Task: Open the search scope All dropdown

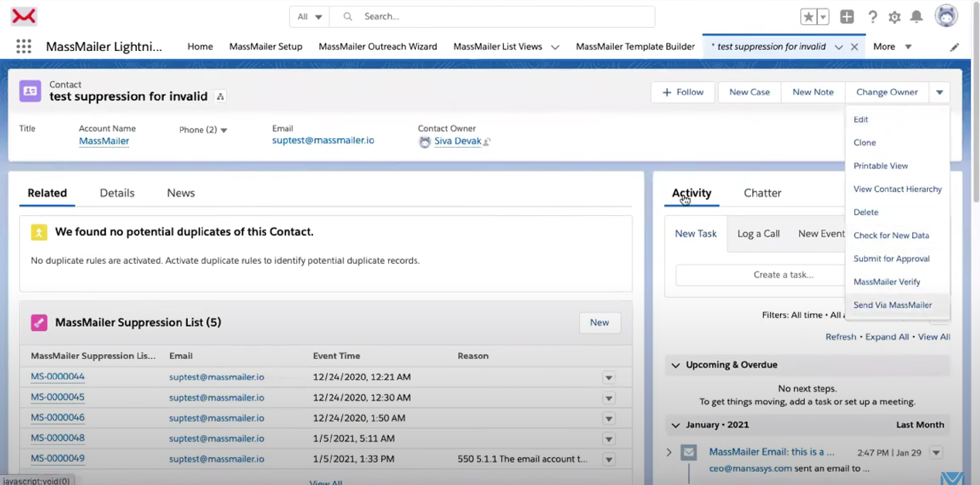Action: pos(309,17)
